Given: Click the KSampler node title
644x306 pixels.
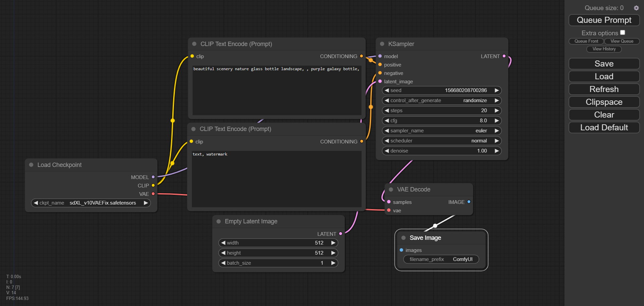Looking at the screenshot, I should (401, 44).
